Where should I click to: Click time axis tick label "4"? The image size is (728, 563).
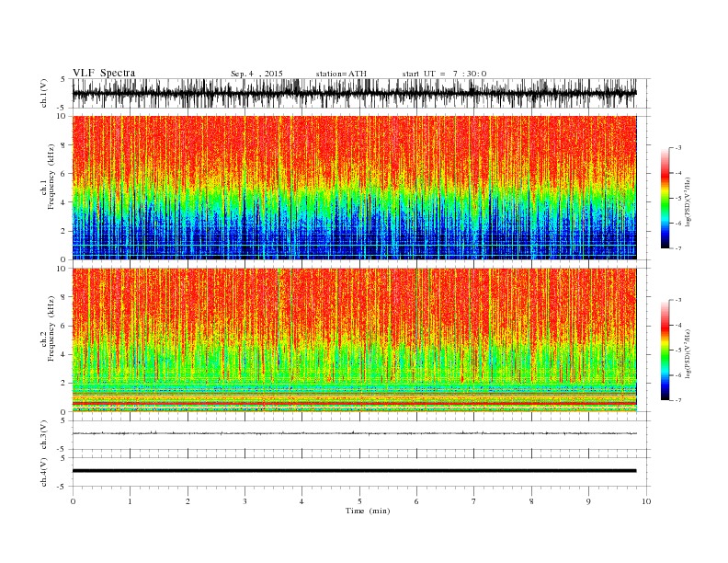[301, 501]
